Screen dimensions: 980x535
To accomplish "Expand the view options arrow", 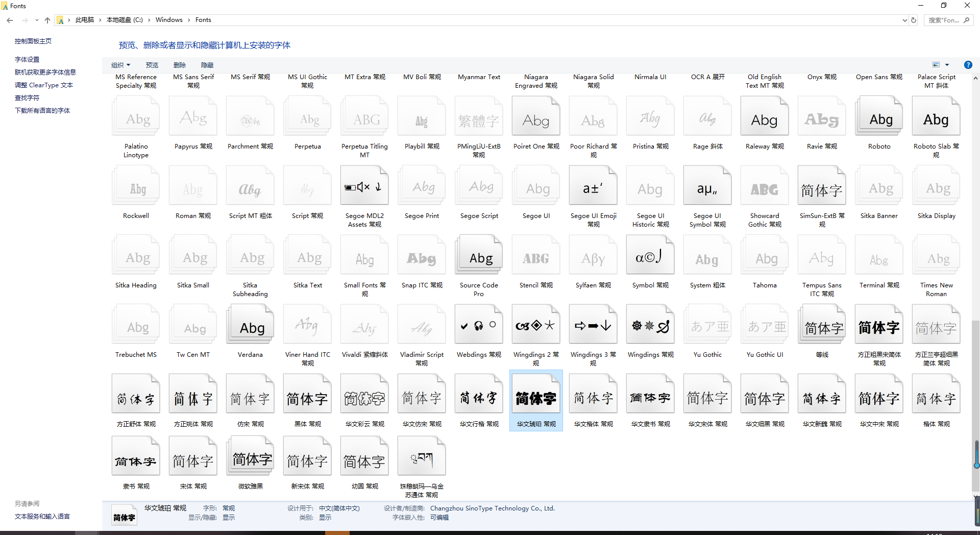I will click(x=947, y=65).
